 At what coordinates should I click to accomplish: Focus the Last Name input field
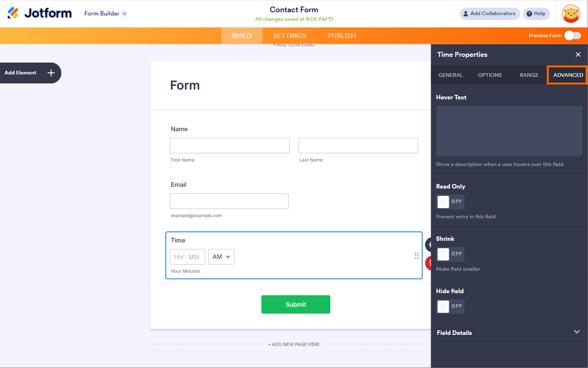(x=358, y=146)
